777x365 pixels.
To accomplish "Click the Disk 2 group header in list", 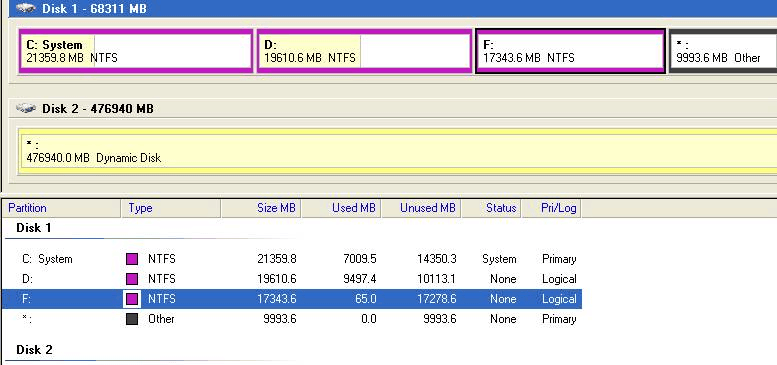I will tap(34, 350).
